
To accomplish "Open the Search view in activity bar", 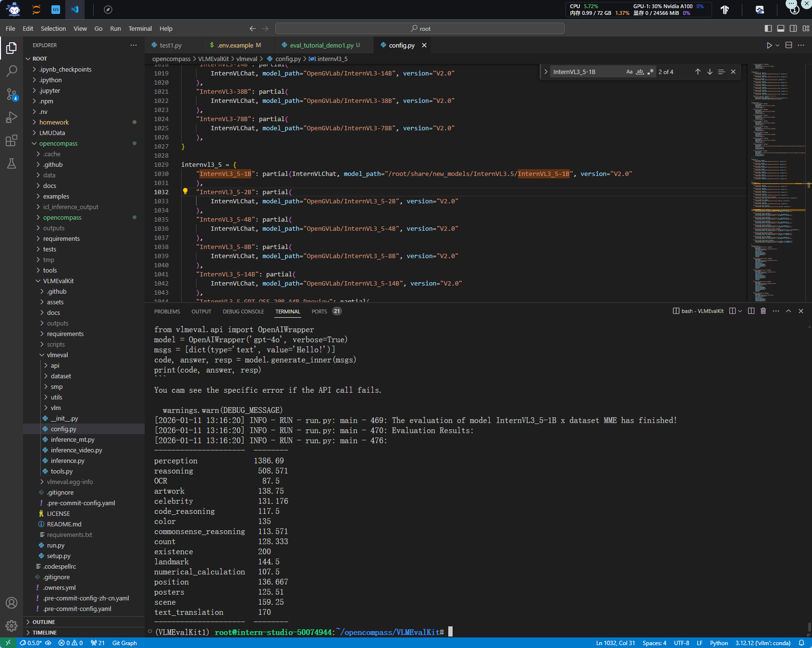I will [12, 71].
